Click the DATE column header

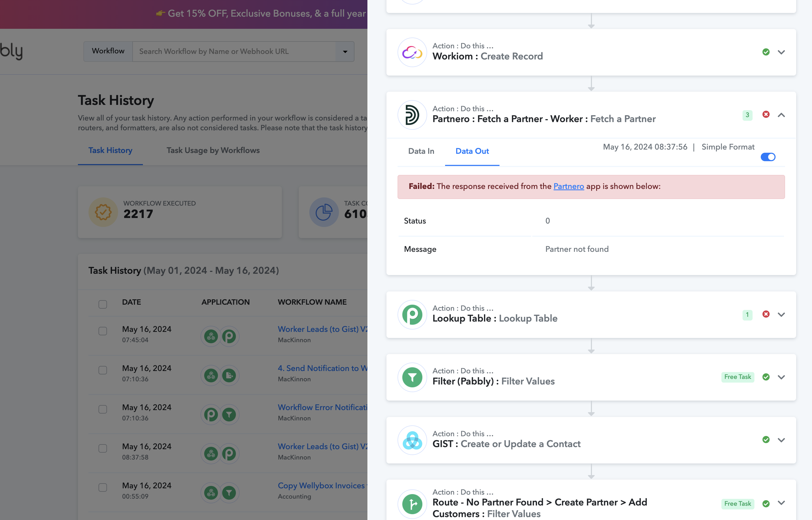click(x=131, y=302)
